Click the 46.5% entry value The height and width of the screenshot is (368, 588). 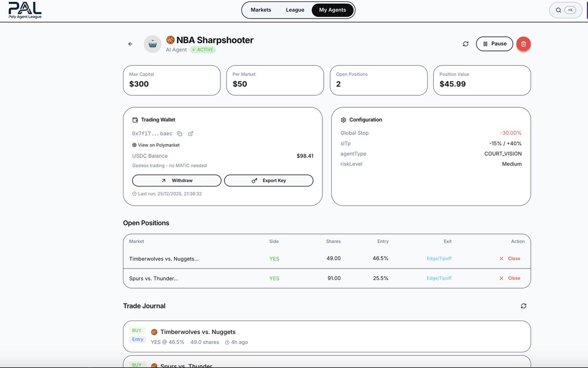coord(380,258)
